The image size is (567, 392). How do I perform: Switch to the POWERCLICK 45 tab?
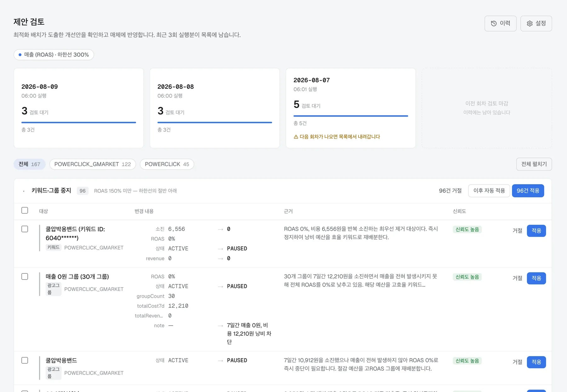click(x=167, y=164)
